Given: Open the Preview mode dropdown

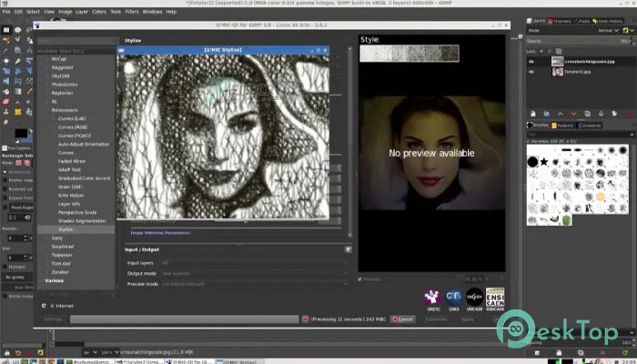Looking at the screenshot, I should (254, 284).
